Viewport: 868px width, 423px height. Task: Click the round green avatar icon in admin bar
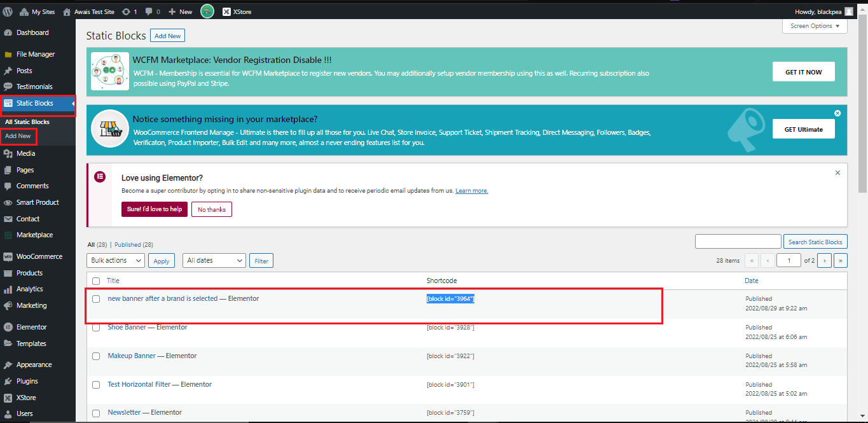pos(207,11)
